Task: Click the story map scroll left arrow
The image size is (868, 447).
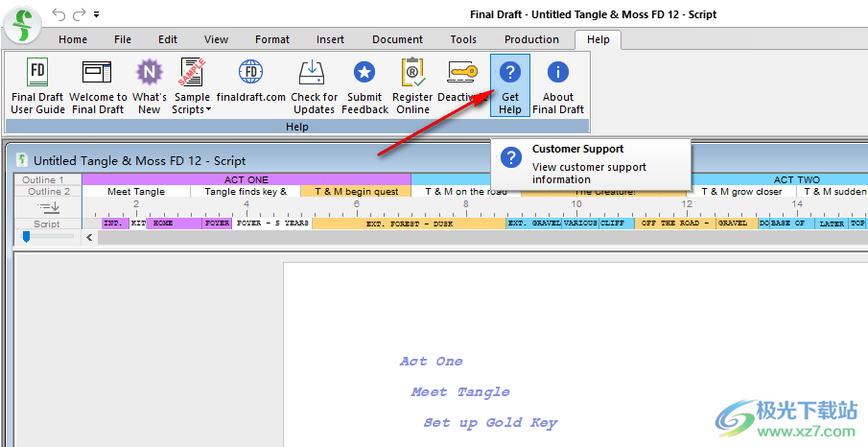Action: point(90,237)
